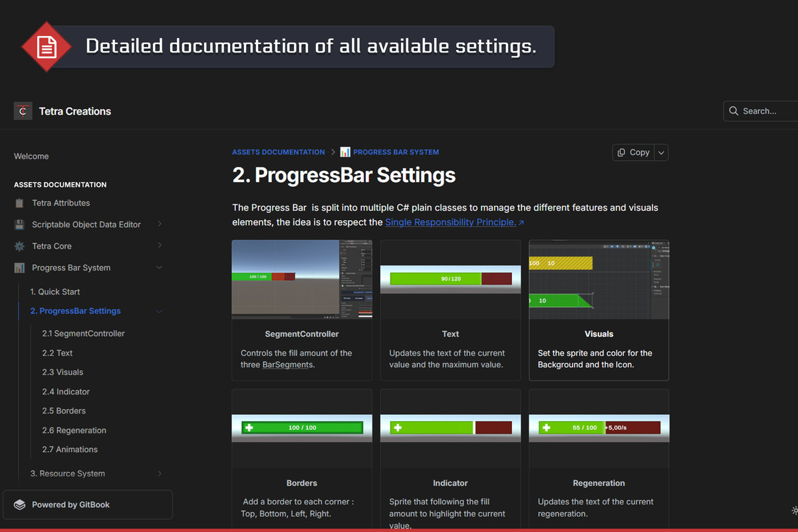Click the Tetra Creations logo icon
Image resolution: width=798 pixels, height=532 pixels.
[23, 111]
